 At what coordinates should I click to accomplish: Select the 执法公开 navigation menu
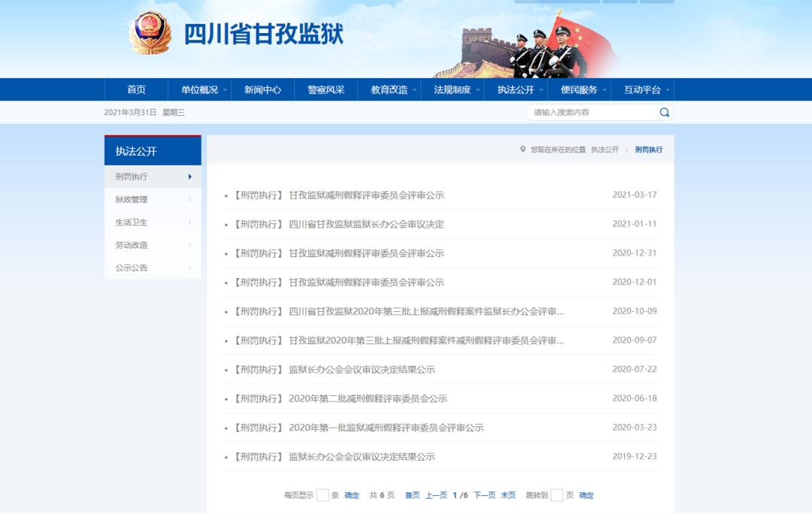pyautogui.click(x=516, y=89)
